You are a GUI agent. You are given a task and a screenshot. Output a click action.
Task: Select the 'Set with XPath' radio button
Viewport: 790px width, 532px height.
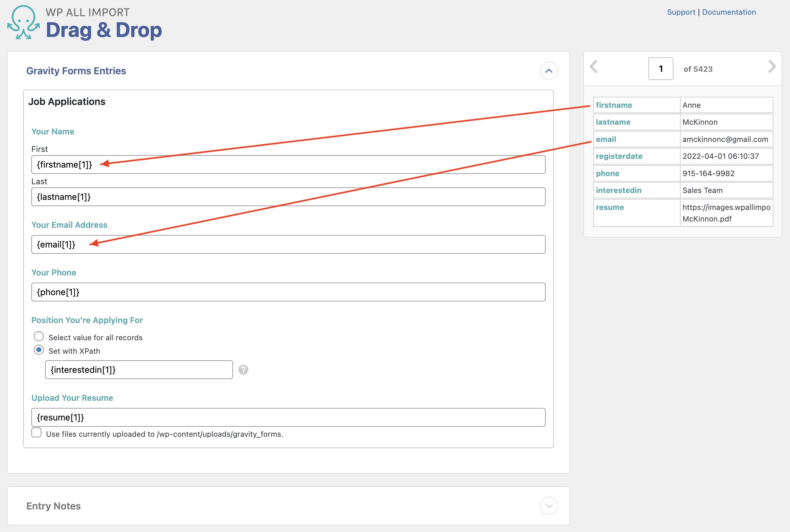click(x=39, y=350)
